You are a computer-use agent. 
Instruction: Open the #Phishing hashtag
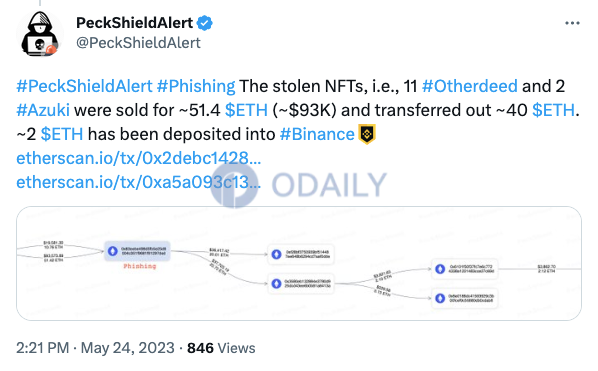(x=196, y=86)
